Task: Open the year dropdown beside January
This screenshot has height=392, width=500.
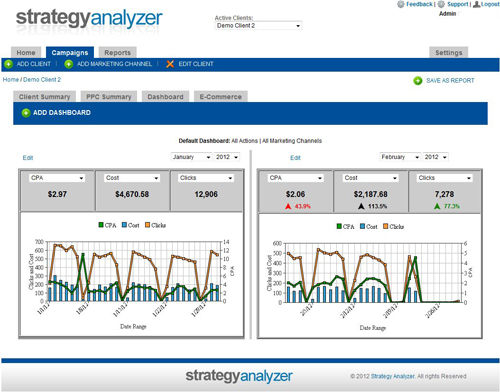Action: coord(227,157)
